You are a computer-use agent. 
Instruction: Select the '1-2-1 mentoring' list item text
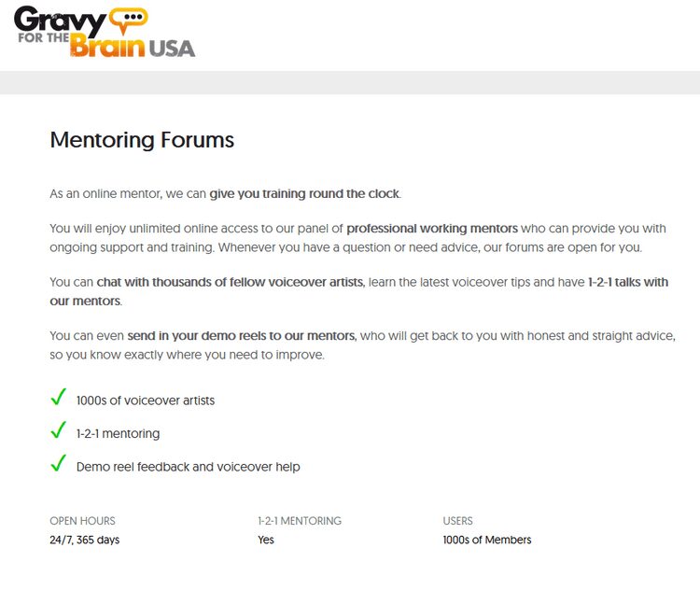coord(118,433)
